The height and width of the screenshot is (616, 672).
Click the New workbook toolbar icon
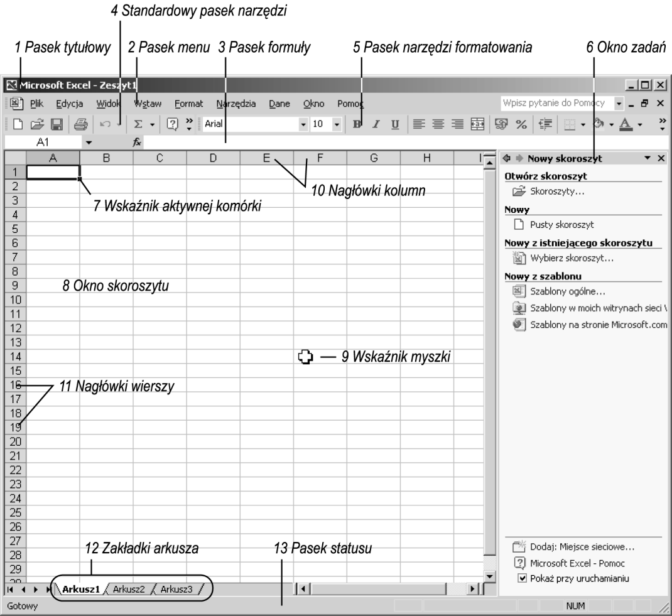18,124
